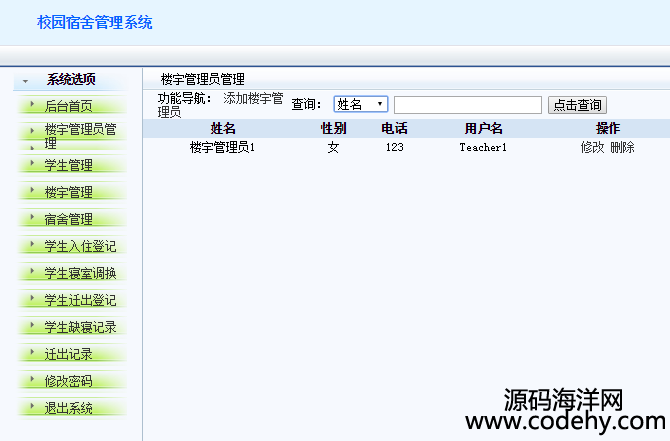The height and width of the screenshot is (441, 670).
Task: Click the arrow icon beside 学生入住登记
Action: [x=32, y=244]
